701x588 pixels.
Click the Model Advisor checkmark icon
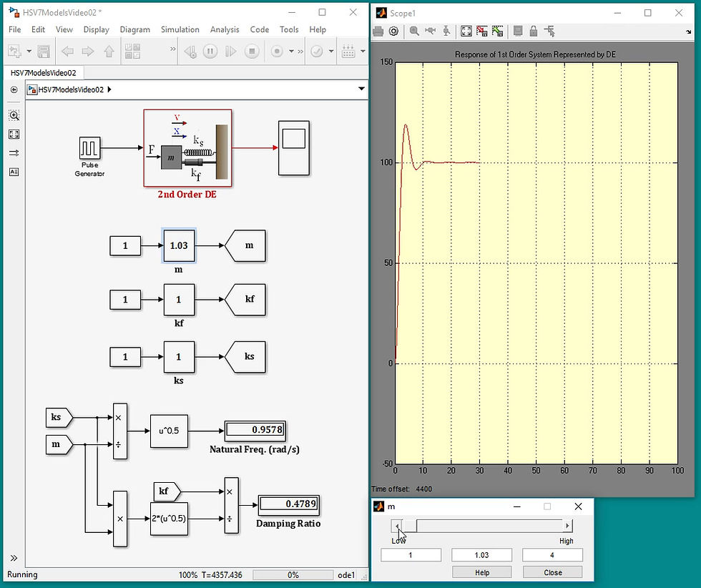tap(316, 52)
